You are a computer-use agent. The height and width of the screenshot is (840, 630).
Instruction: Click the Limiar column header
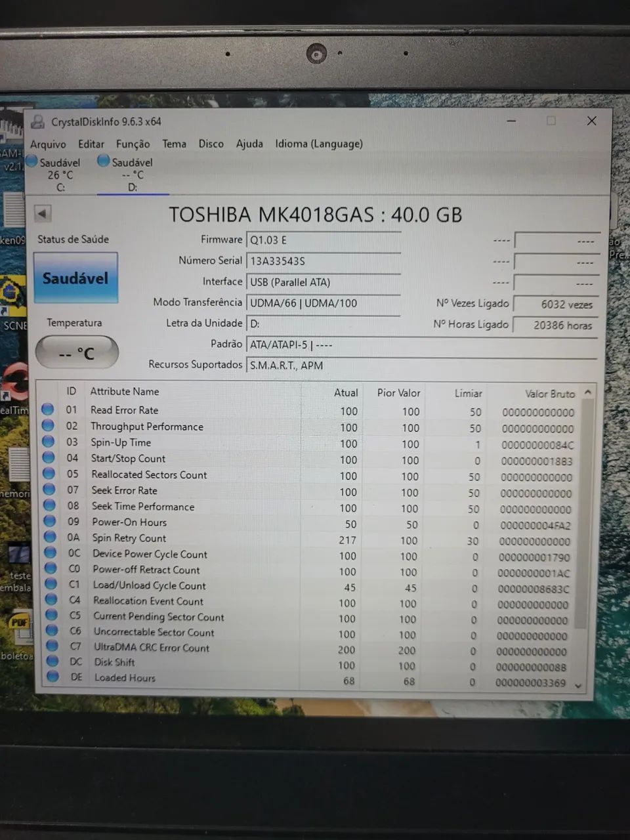pyautogui.click(x=469, y=393)
